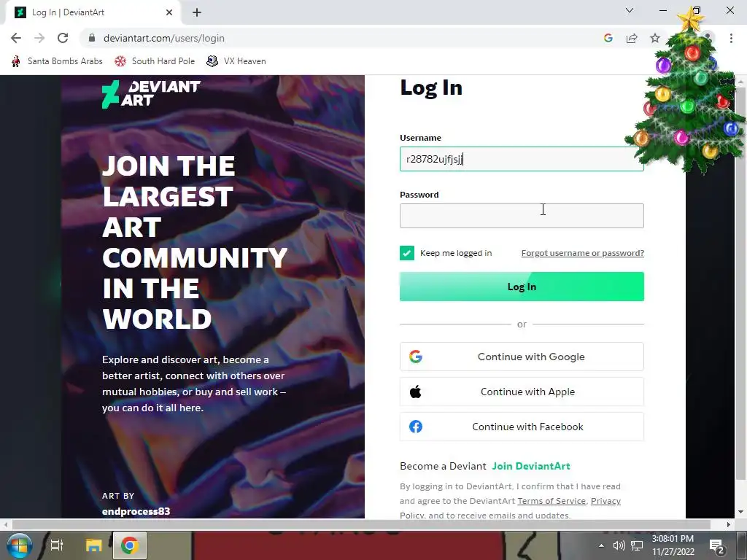This screenshot has width=747, height=560.
Task: Continue with Google sign-in button
Action: [x=522, y=357]
